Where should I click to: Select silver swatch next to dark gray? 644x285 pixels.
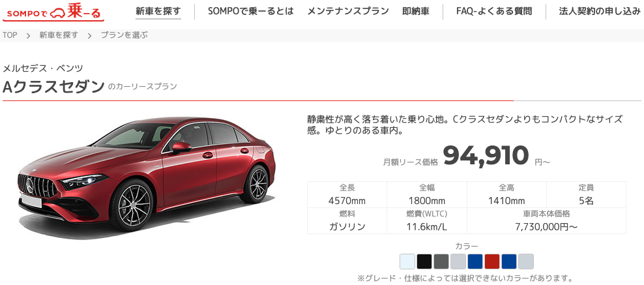tap(458, 261)
